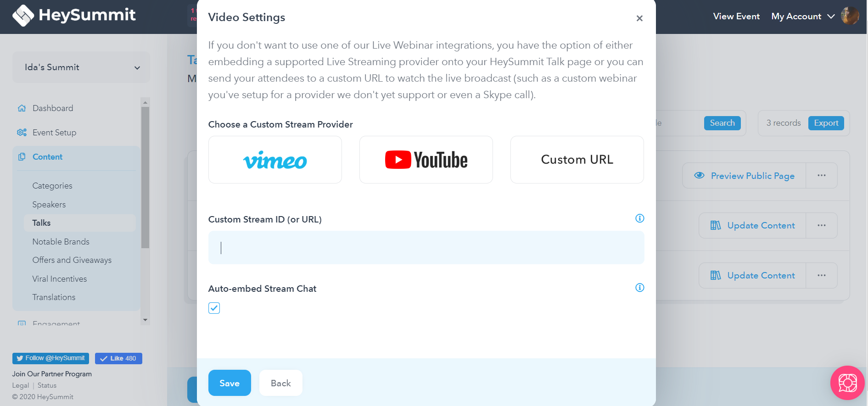Click the first Update Content button
The width and height of the screenshot is (868, 406).
[752, 226]
